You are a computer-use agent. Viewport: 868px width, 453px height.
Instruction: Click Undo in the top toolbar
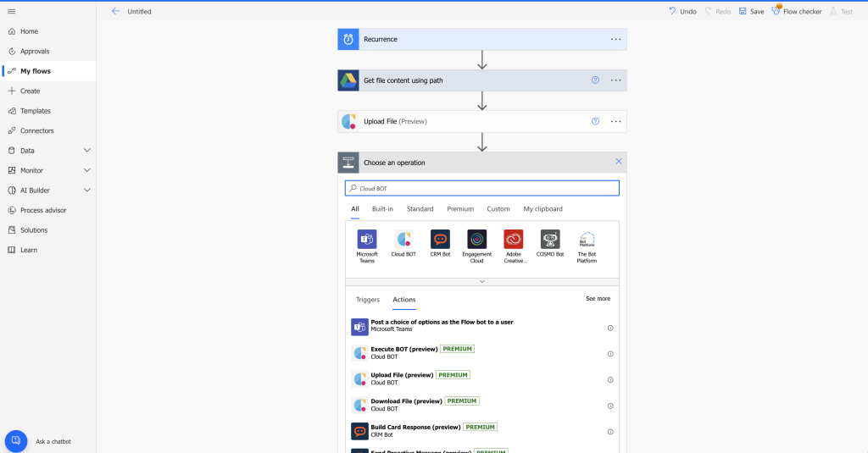tap(682, 11)
